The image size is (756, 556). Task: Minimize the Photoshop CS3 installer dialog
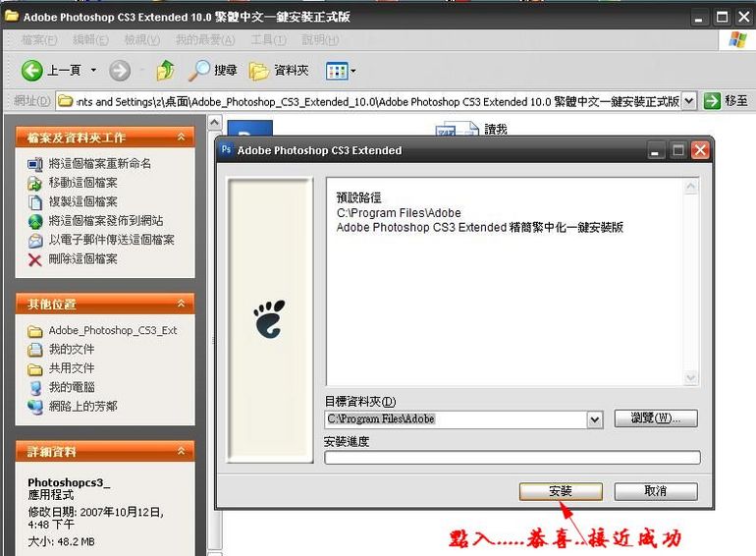(655, 150)
